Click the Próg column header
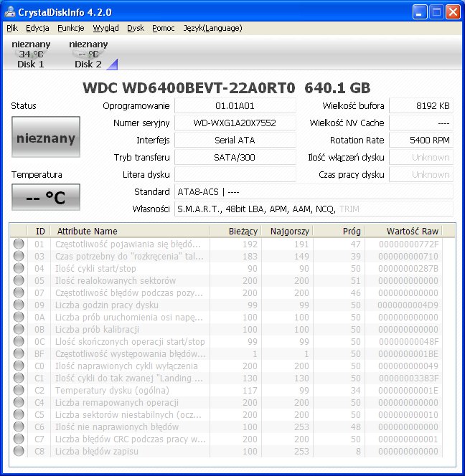The height and width of the screenshot is (476, 465). 339,231
